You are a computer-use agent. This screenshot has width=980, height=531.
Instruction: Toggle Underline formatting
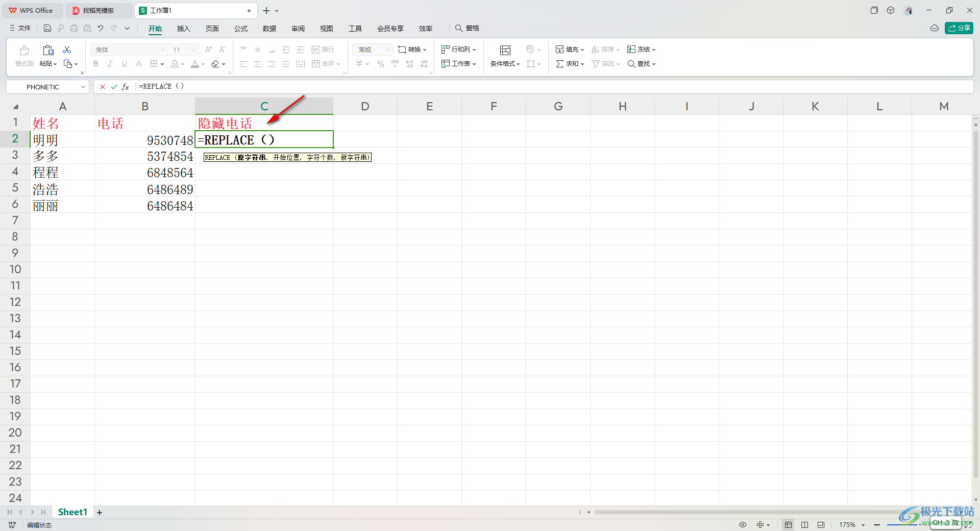click(124, 64)
